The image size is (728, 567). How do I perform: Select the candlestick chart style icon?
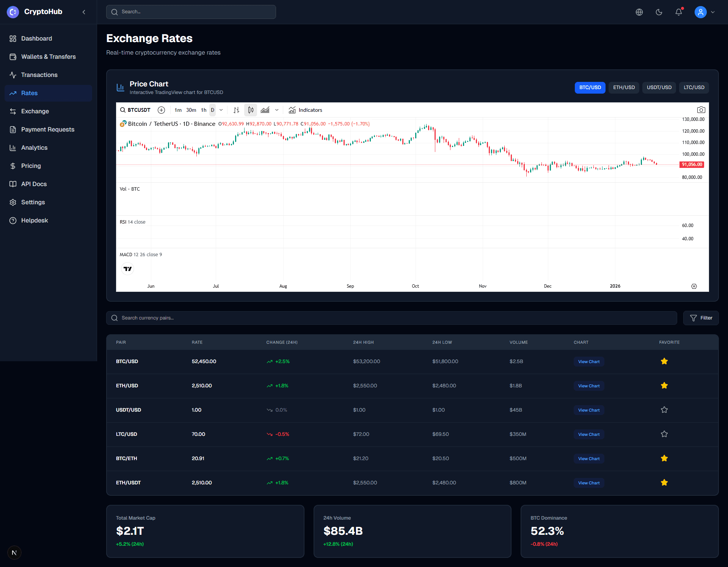click(x=251, y=110)
